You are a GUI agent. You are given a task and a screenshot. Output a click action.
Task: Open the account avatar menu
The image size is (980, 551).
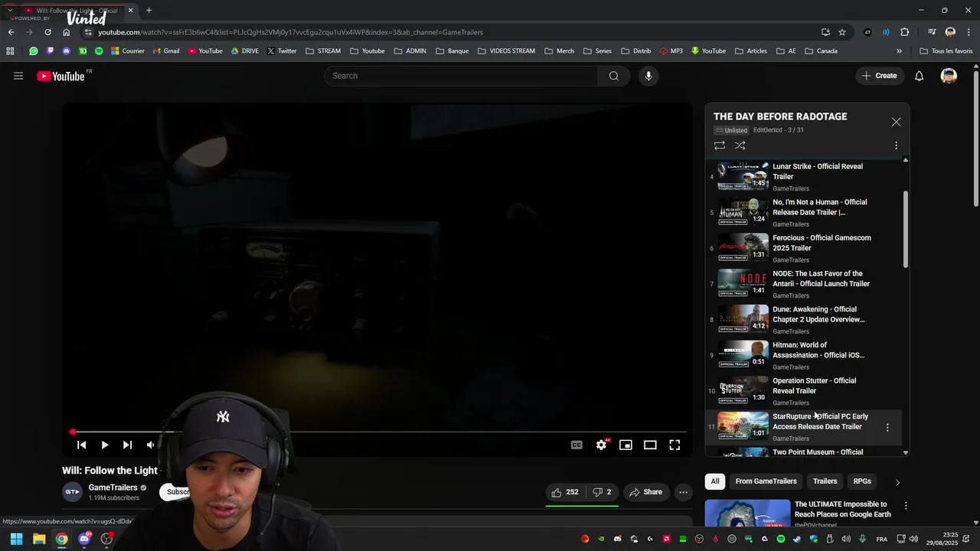click(949, 76)
